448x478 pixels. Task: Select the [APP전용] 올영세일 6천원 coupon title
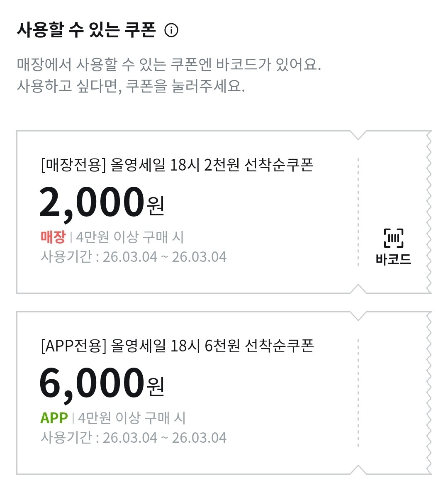coord(177,346)
